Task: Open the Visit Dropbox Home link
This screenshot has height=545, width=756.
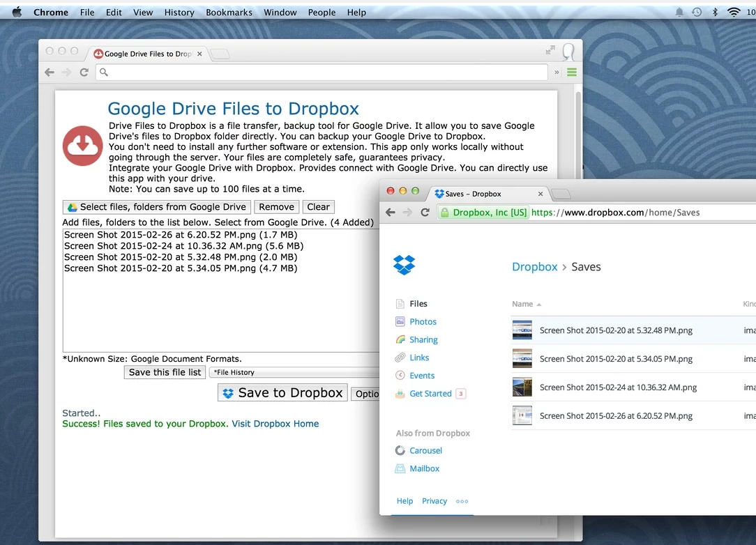Action: (x=275, y=424)
